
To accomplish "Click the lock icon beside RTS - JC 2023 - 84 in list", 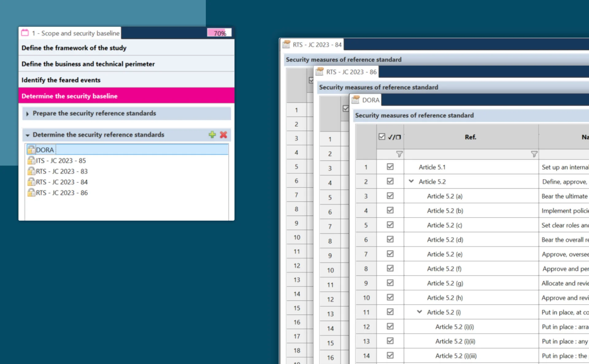I will tap(31, 182).
